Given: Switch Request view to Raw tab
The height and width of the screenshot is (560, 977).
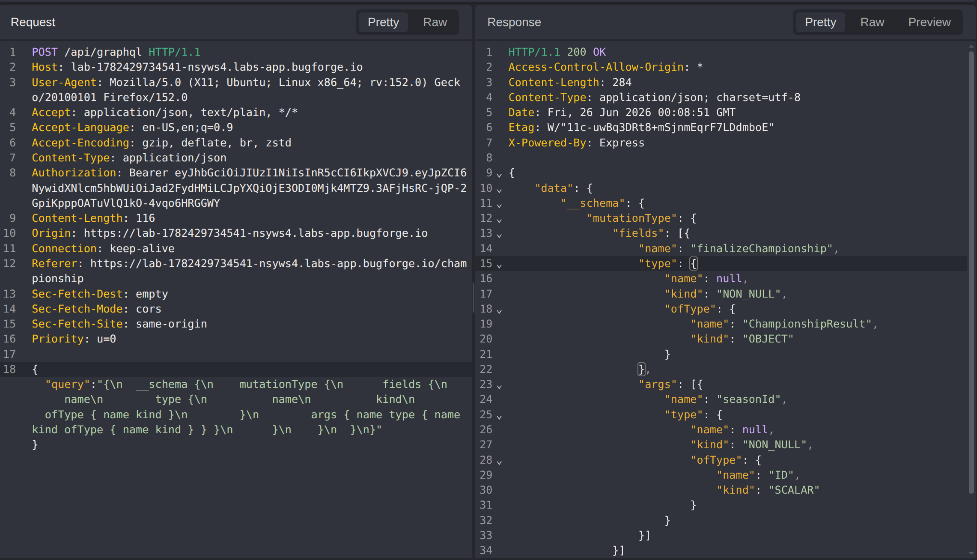Looking at the screenshot, I should pyautogui.click(x=435, y=22).
